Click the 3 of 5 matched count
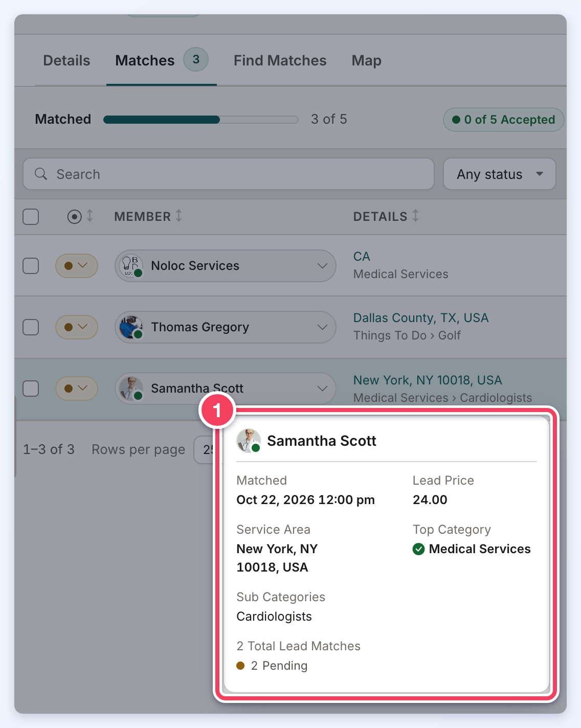The height and width of the screenshot is (728, 581). pyautogui.click(x=329, y=119)
